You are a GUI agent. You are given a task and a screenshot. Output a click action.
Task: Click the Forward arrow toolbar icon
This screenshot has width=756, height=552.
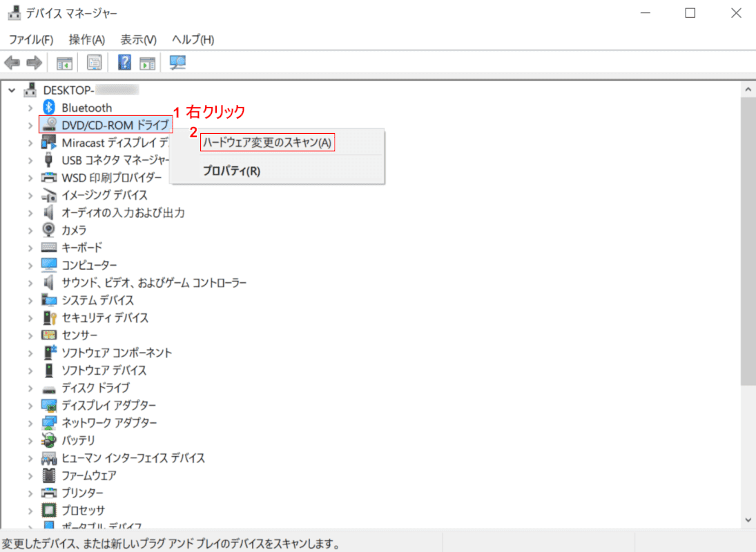(35, 63)
